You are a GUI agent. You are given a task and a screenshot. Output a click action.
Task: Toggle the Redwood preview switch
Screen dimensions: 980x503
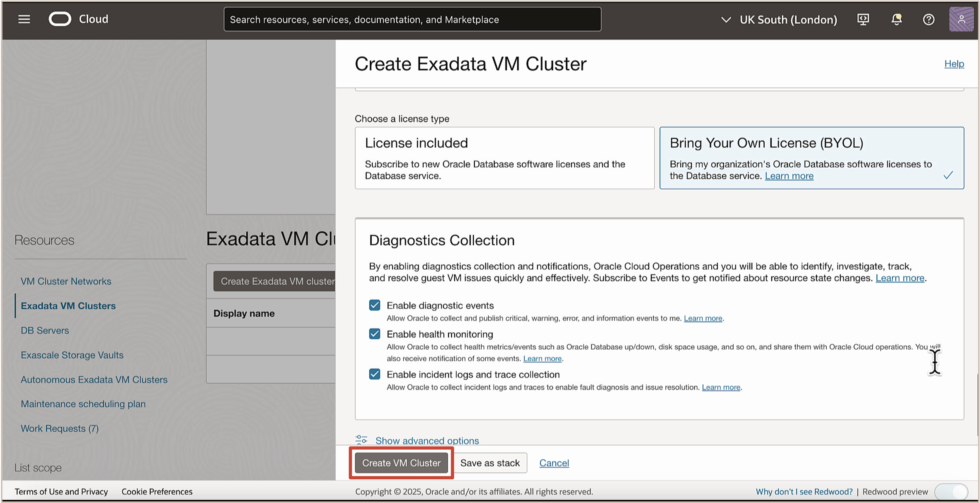(x=951, y=492)
